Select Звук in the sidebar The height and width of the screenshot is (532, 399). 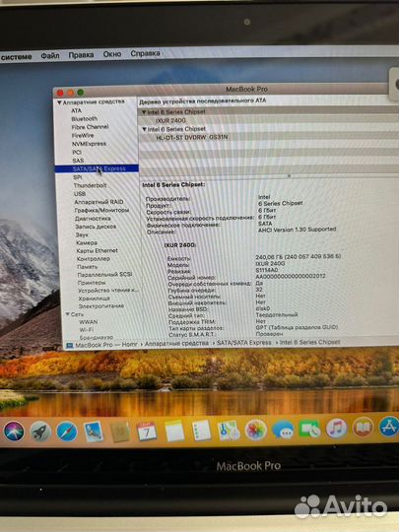(82, 234)
